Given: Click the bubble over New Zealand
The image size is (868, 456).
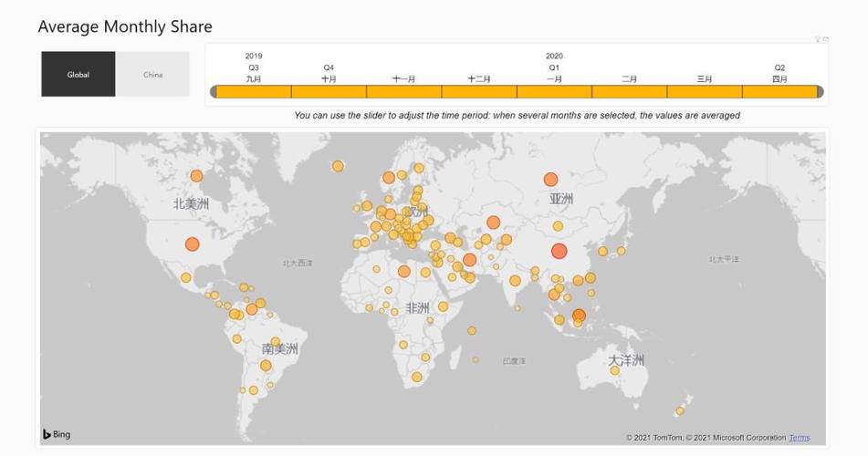Looking at the screenshot, I should pos(680,411).
